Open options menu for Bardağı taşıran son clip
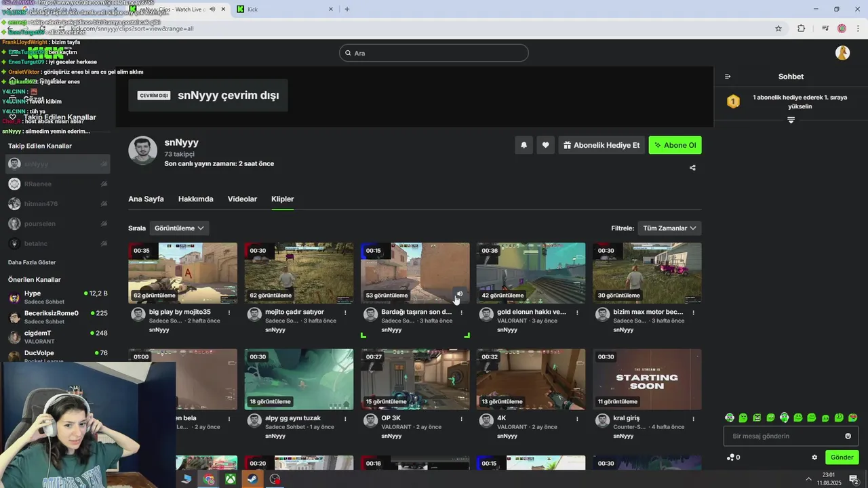The height and width of the screenshot is (488, 868). (x=461, y=312)
